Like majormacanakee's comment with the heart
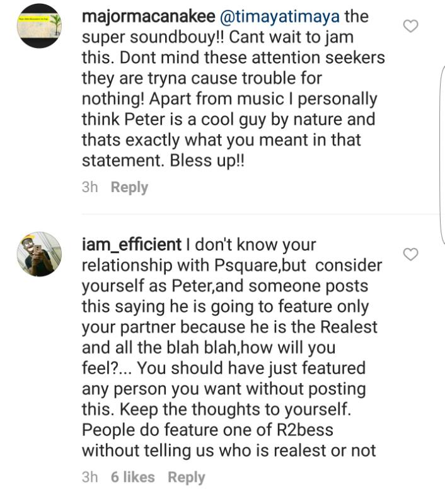 point(411,26)
